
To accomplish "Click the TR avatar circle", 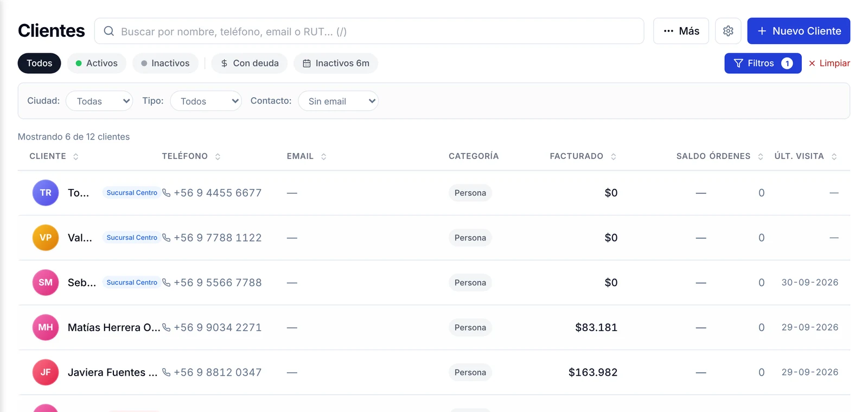I will point(46,193).
